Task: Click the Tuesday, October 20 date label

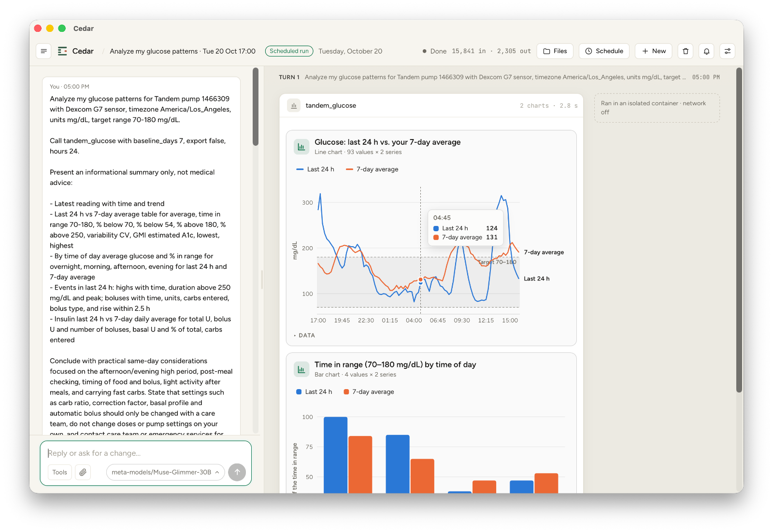Action: (x=350, y=51)
